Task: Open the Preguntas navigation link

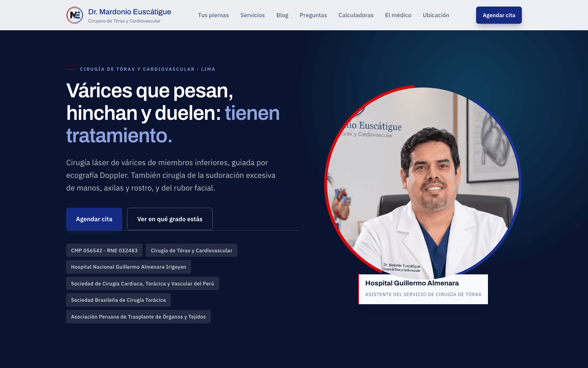Action: click(x=313, y=15)
